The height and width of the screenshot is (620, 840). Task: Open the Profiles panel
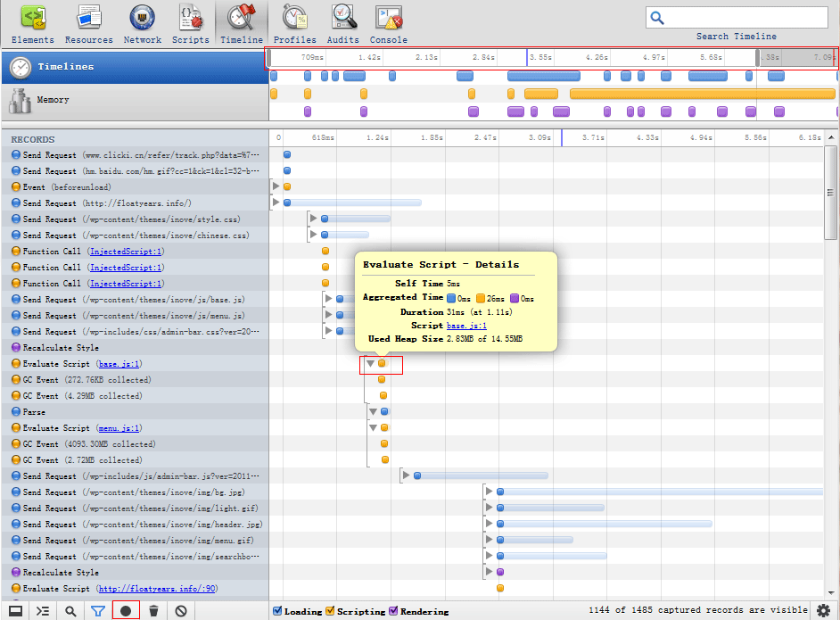click(x=294, y=24)
